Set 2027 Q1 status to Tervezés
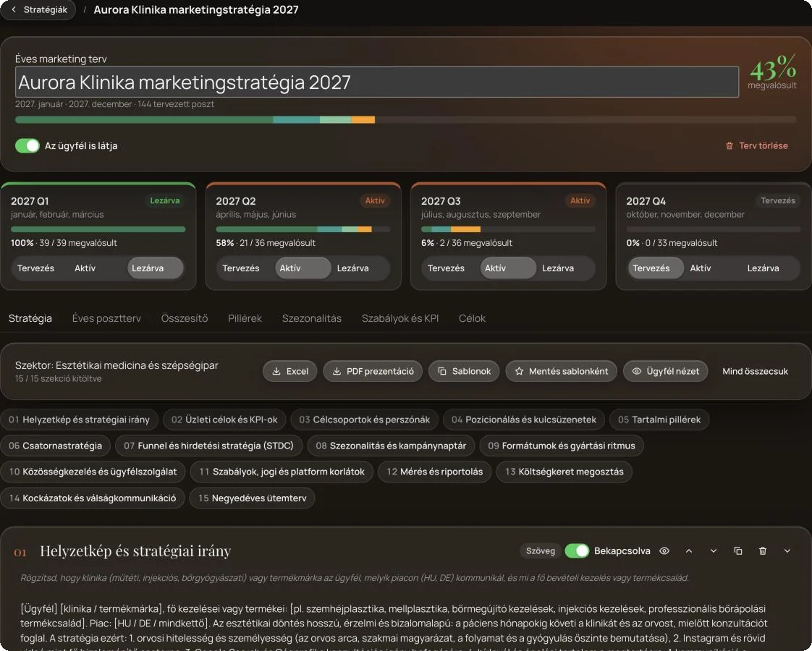The image size is (812, 651). 35,268
